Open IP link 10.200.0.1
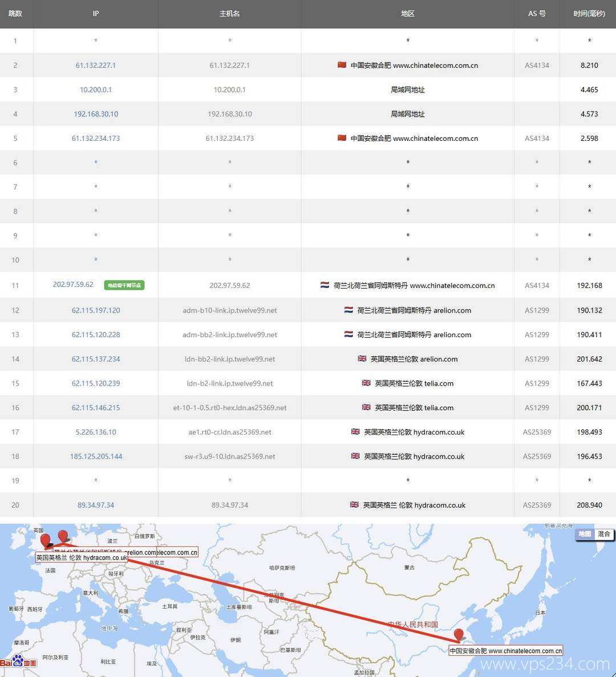Viewport: 616px width, 677px height. point(95,90)
